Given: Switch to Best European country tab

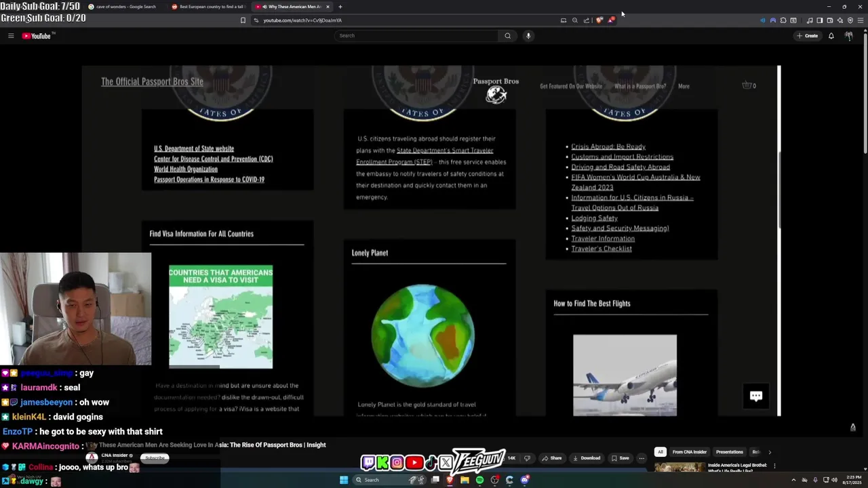Looking at the screenshot, I should [208, 7].
